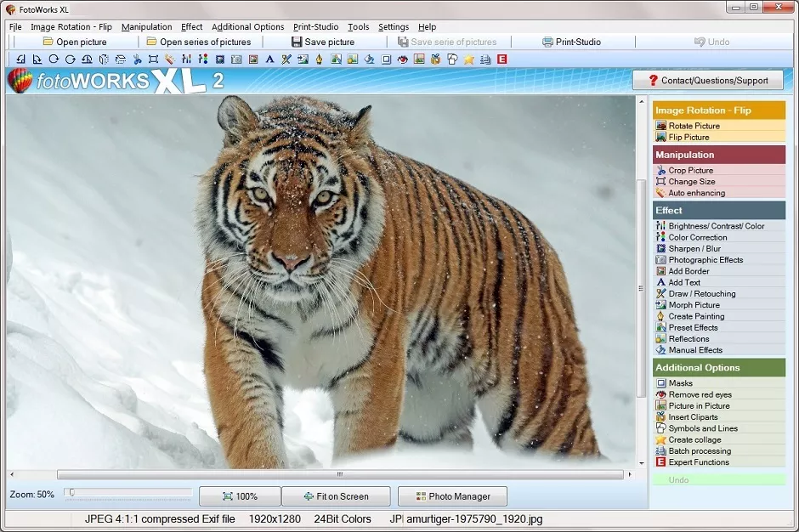Open the Add Text tool

(x=686, y=282)
